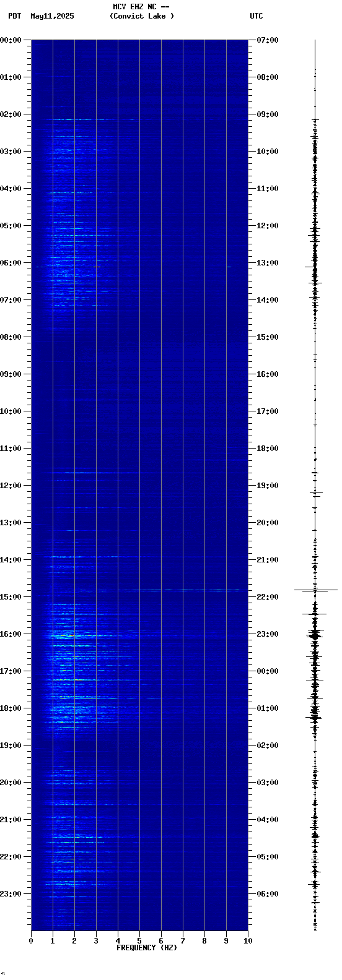Image resolution: width=342 pixels, height=980 pixels.
Task: Click the 21:00 UTC time label
Action: 268,560
